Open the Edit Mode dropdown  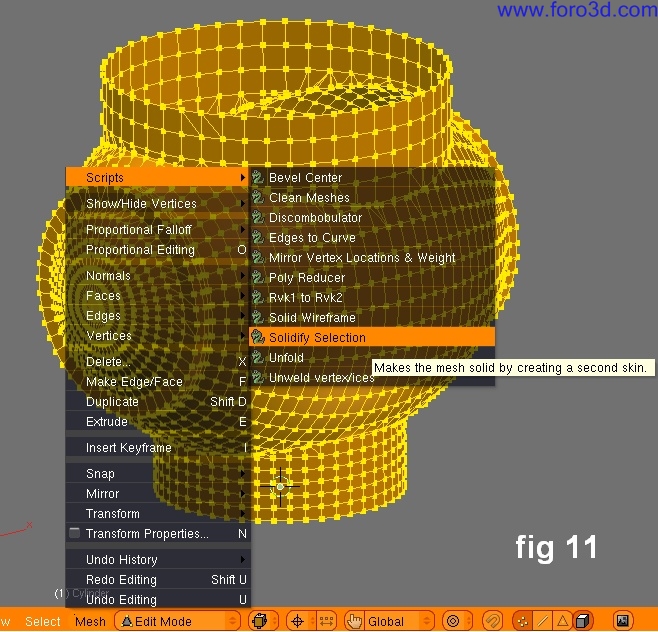[178, 621]
